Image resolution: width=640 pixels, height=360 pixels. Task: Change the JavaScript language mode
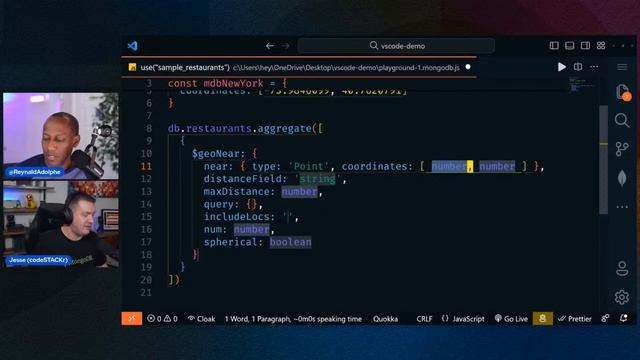pyautogui.click(x=463, y=319)
